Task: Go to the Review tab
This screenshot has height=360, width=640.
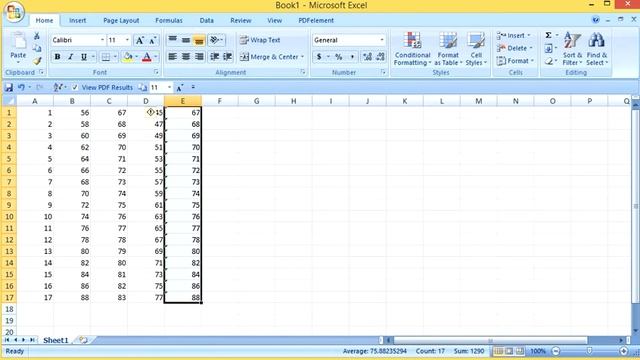Action: click(240, 20)
